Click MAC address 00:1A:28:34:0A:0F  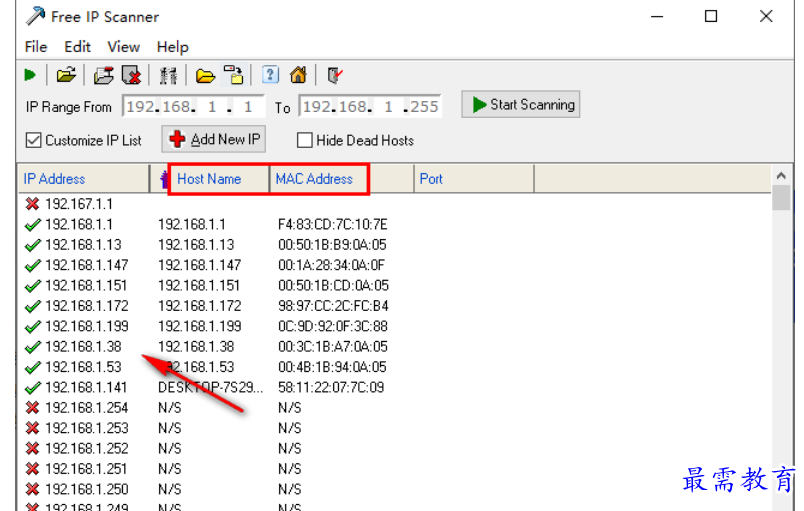pyautogui.click(x=331, y=265)
